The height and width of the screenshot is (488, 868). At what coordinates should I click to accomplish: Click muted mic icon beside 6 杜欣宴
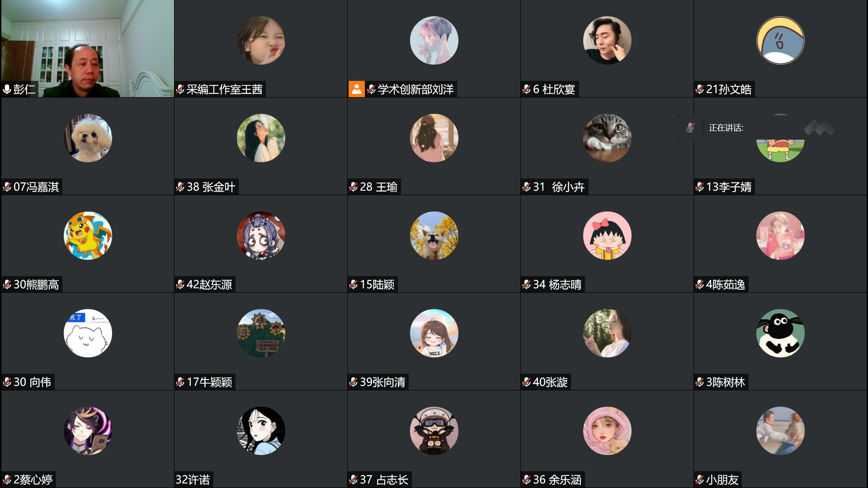(527, 89)
